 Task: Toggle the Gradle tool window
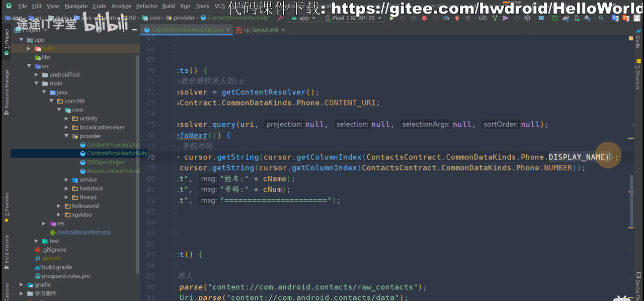click(638, 38)
